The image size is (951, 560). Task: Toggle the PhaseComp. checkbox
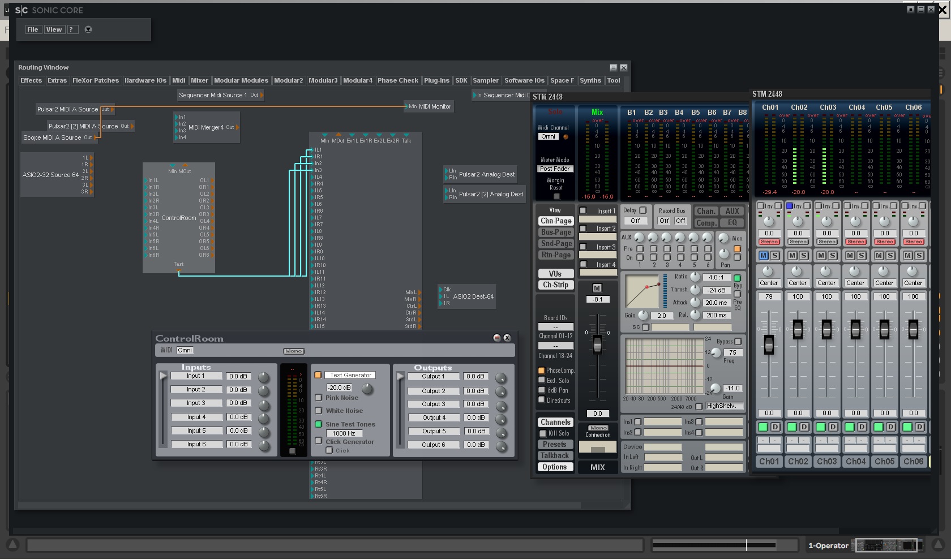541,371
